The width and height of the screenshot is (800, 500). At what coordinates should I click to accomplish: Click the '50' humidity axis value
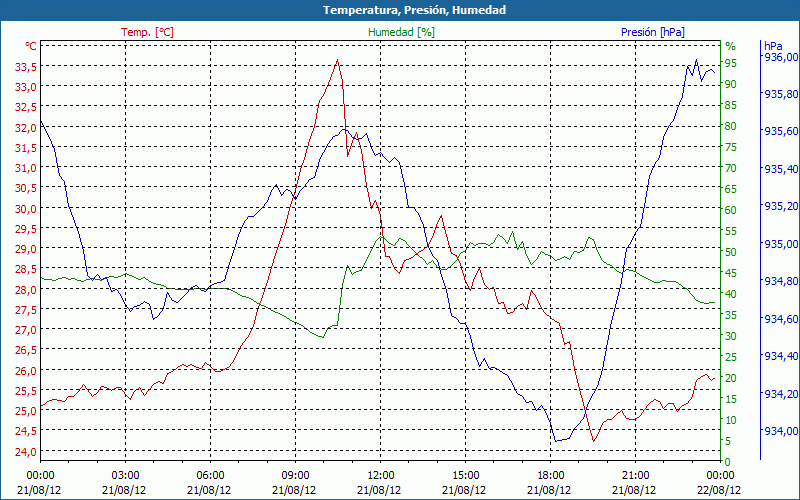click(x=731, y=252)
